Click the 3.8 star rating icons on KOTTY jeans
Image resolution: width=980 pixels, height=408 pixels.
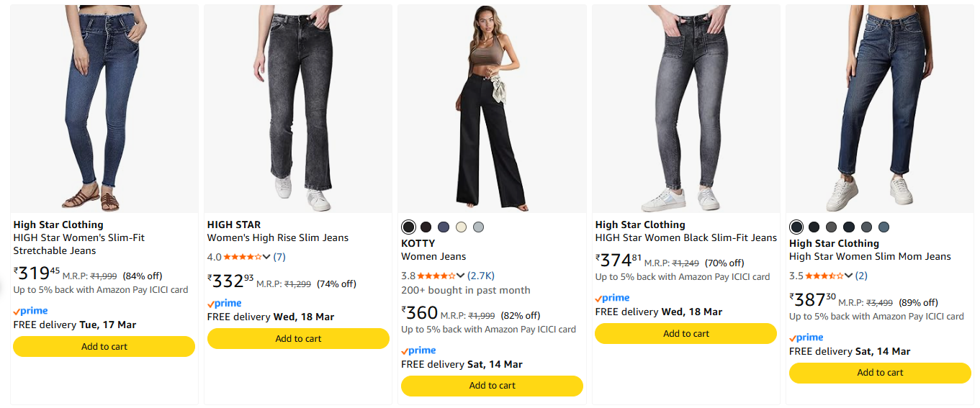click(436, 276)
